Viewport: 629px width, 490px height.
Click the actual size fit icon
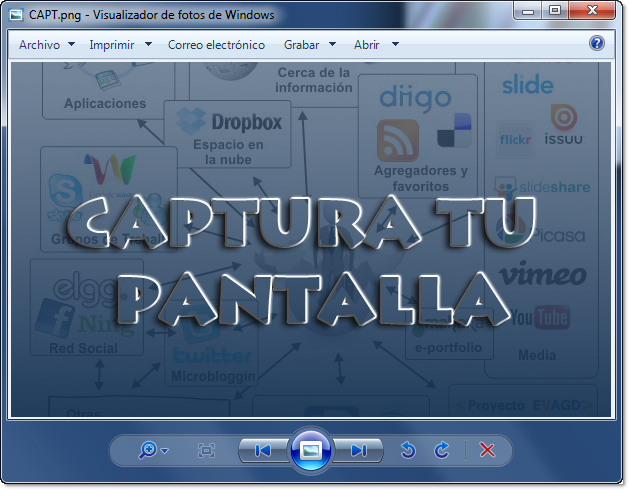[x=206, y=450]
